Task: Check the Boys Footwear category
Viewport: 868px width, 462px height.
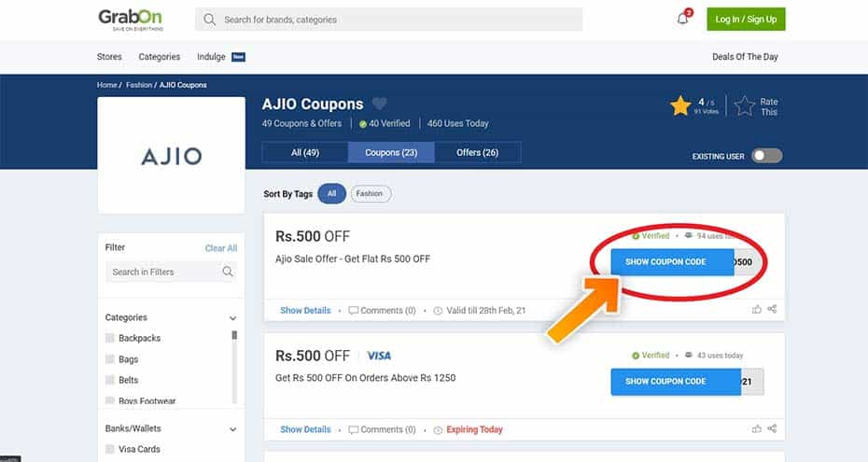Action: [109, 400]
